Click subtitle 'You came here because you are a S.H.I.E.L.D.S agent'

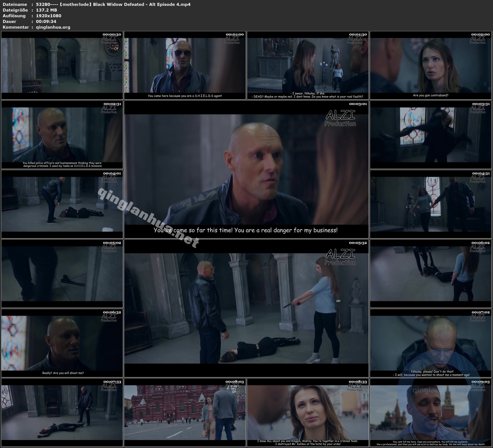185,96
